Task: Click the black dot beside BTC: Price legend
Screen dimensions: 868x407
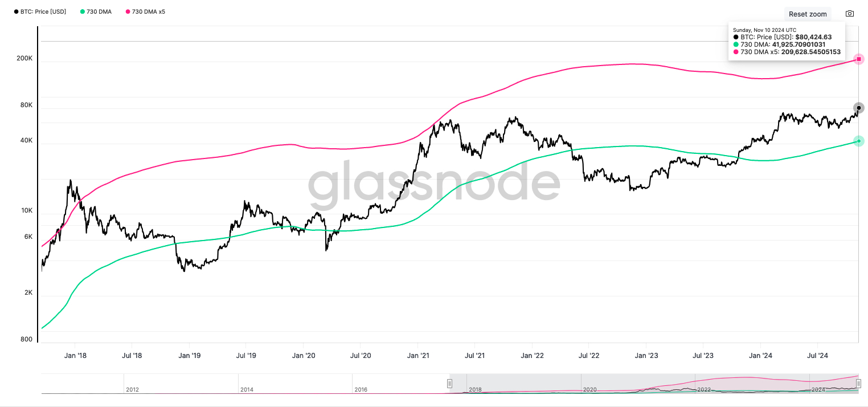Action: pos(16,11)
